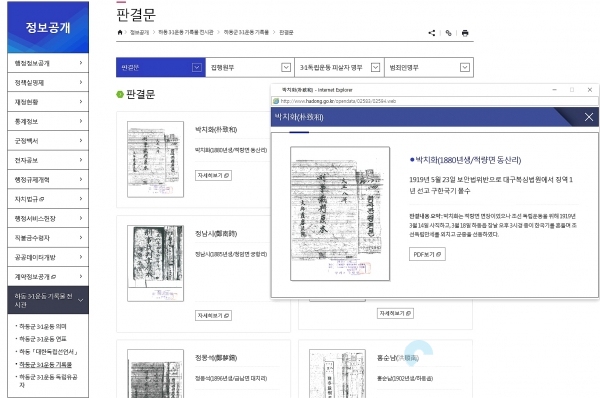Screen dimensions: 600x398
Task: Select the 3·1독립운동 피살자 명부 tab
Action: [339, 67]
